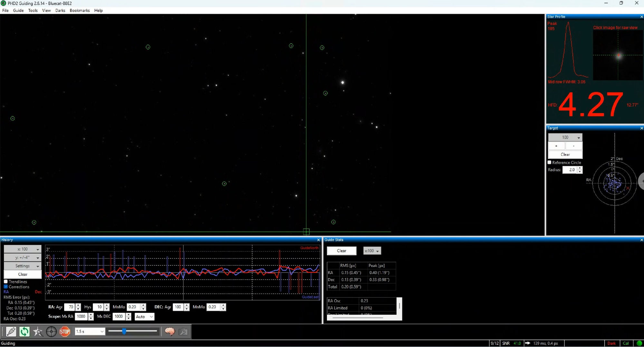Click the gamma slider handle
644x347 pixels.
[124, 331]
